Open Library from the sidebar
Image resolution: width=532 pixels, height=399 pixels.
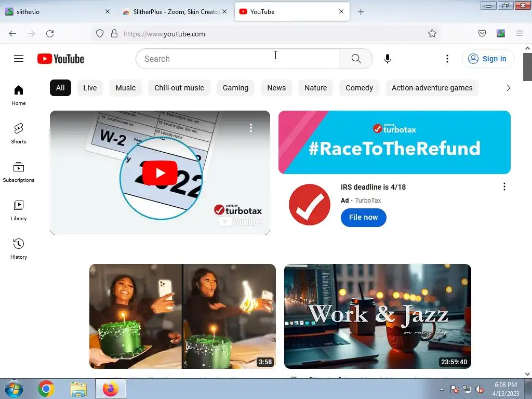pyautogui.click(x=19, y=210)
